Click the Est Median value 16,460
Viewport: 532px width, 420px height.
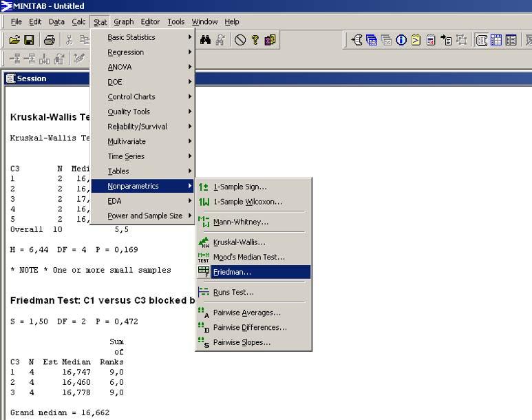click(76, 382)
